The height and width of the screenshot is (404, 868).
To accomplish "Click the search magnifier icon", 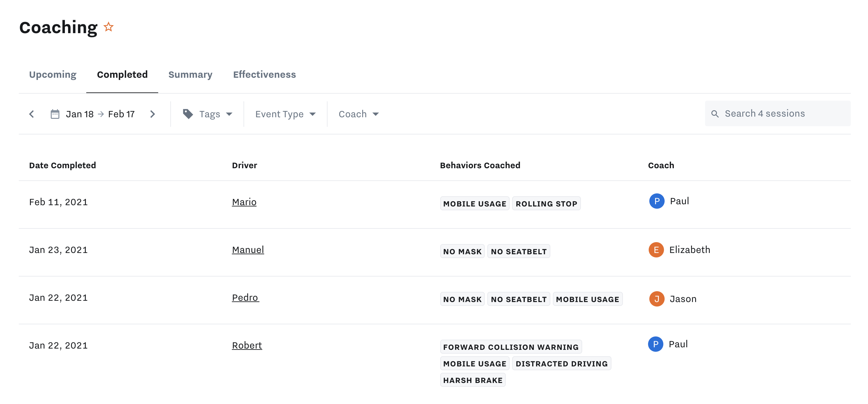I will [x=714, y=114].
